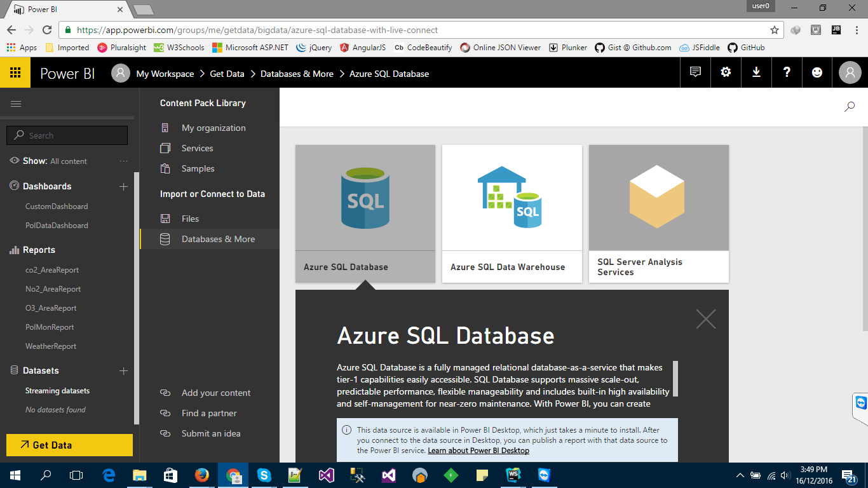Open co2_AreaReport report
This screenshot has width=868, height=488.
point(52,270)
